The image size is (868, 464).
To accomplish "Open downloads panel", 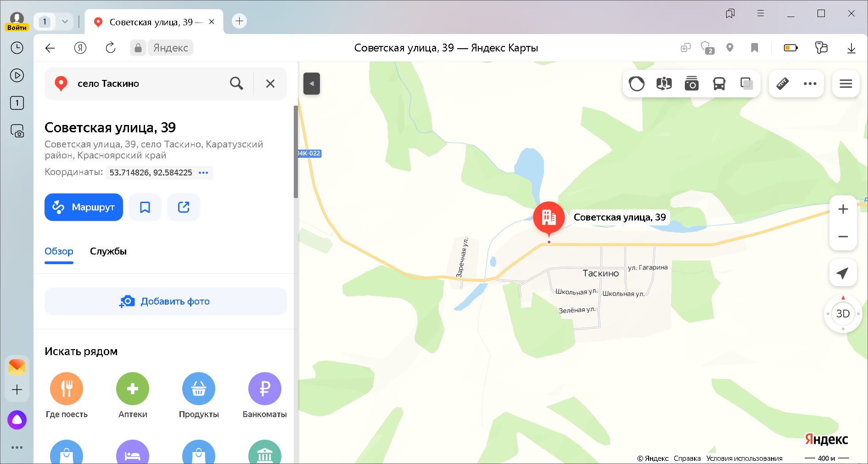I will click(851, 48).
